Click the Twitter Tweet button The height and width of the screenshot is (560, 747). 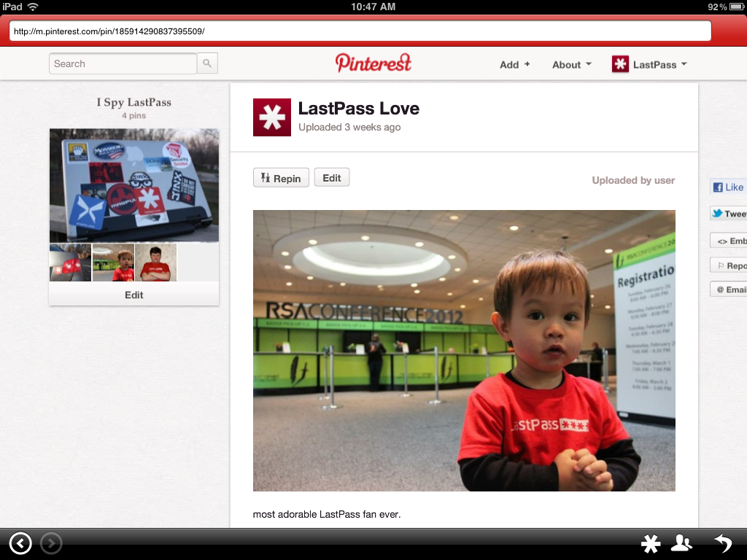(728, 214)
